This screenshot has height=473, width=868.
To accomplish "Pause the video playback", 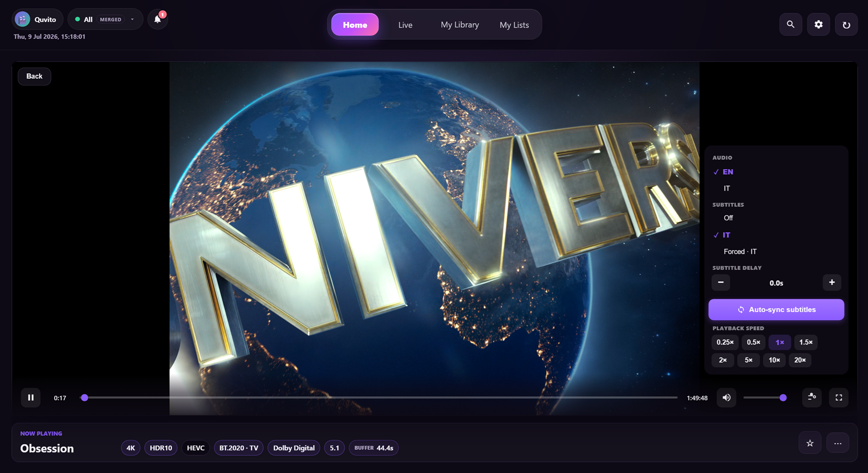I will [x=31, y=397].
